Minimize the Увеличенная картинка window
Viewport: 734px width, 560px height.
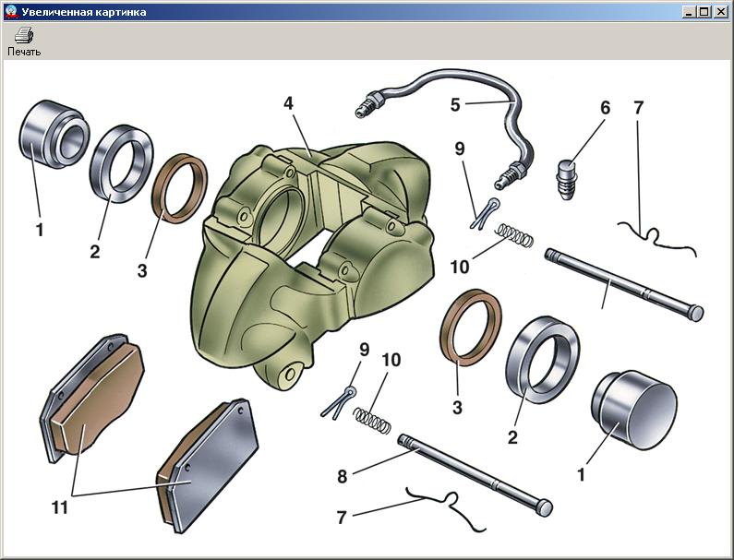click(690, 12)
